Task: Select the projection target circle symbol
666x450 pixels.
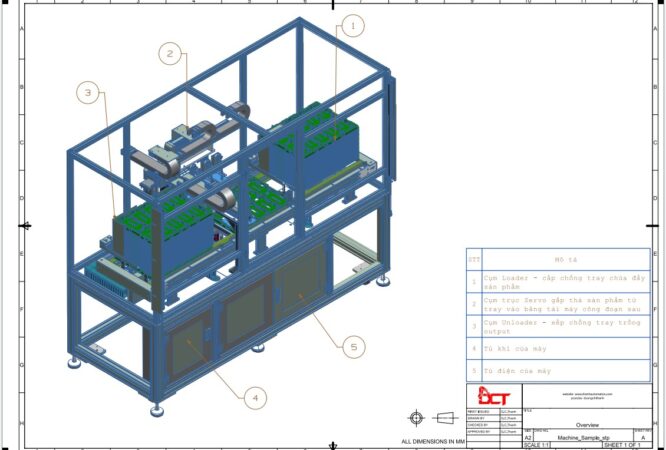Action: click(417, 417)
